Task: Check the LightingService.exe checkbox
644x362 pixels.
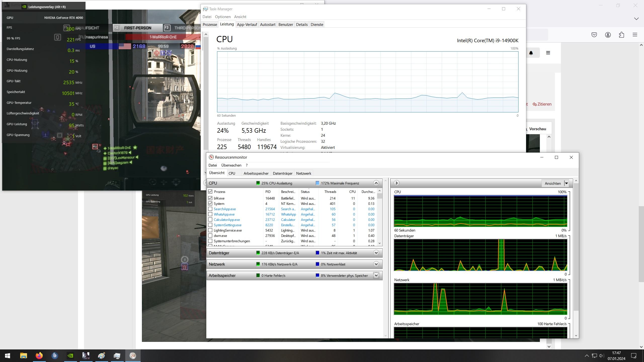Action: point(210,230)
